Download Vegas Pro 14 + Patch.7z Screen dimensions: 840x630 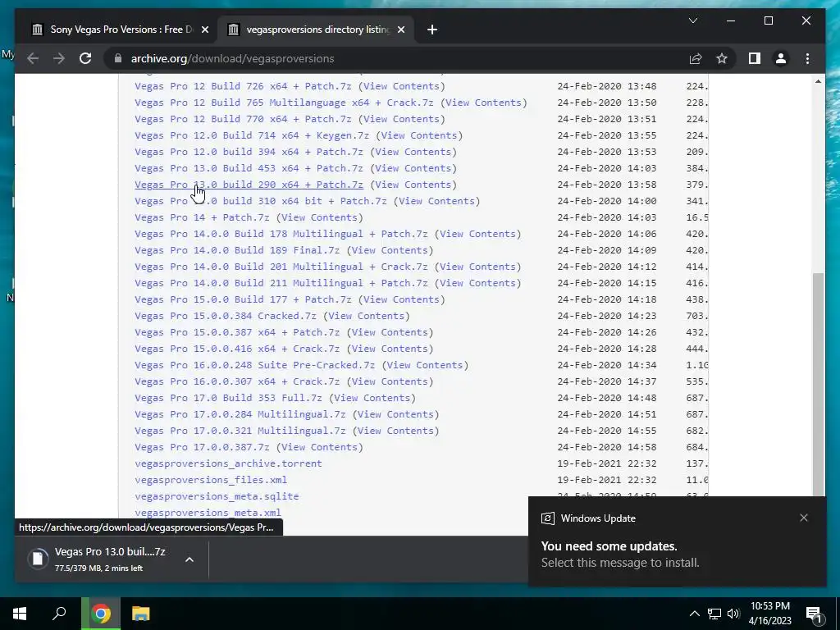(202, 217)
